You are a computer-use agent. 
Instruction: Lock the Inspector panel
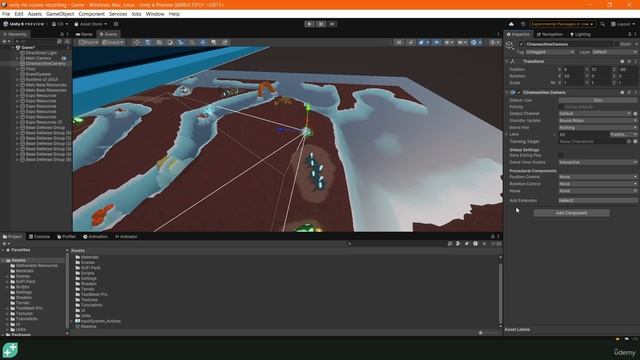629,34
